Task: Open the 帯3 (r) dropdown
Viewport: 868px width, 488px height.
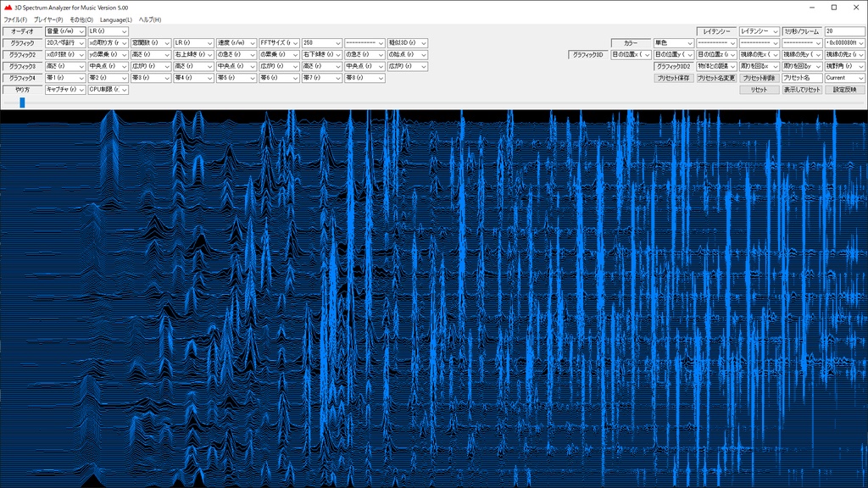Action: [151, 78]
